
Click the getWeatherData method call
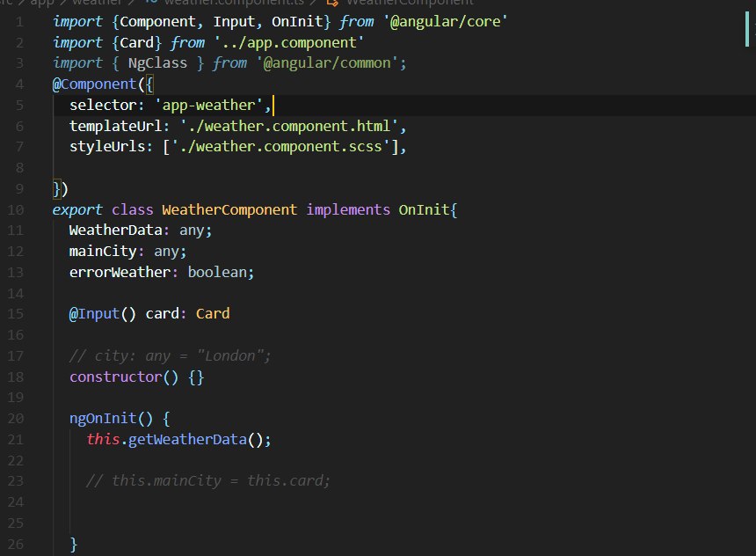pos(187,440)
